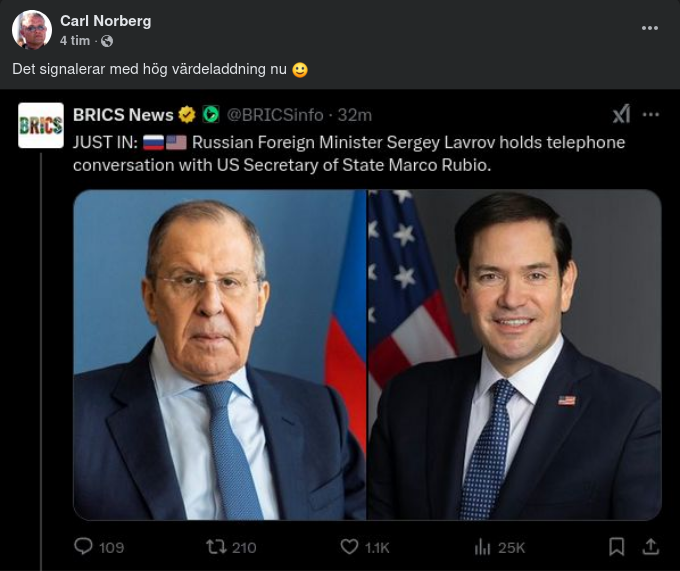The image size is (680, 571).
Task: Open the @BRICSinfo handle
Action: 275,115
